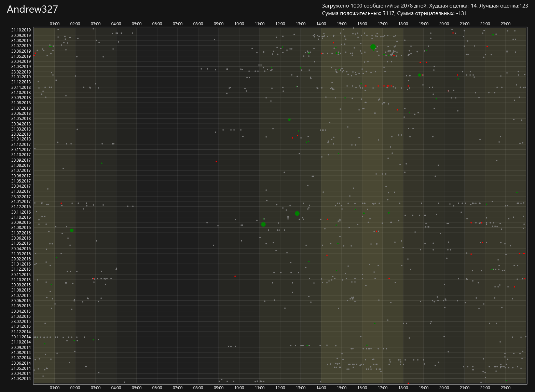Viewport: 535px width, 392px height.
Task: Select green dot before 19:00 near 31.01.2019
Action: coord(420,75)
